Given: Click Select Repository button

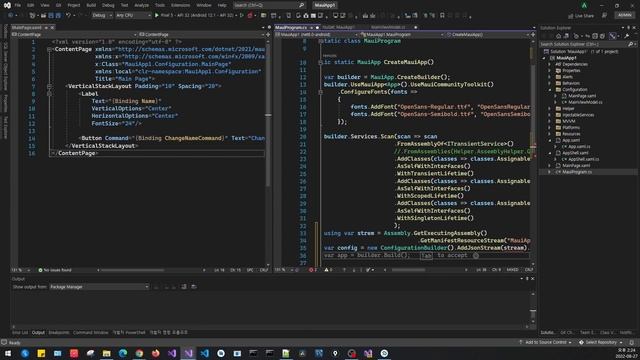Looking at the screenshot, I should [600, 342].
